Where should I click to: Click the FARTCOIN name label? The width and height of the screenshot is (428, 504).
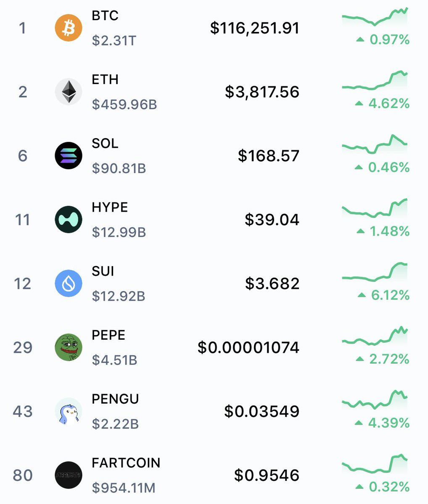[126, 463]
